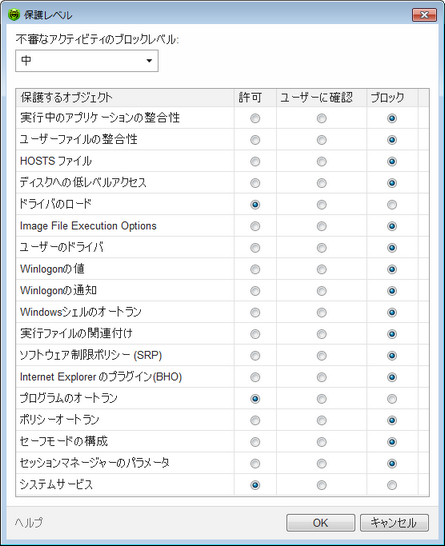Choose ユーザーに確認 for ユーザーファイルの整合性
Viewport: 445px width, 546px height.
(321, 140)
